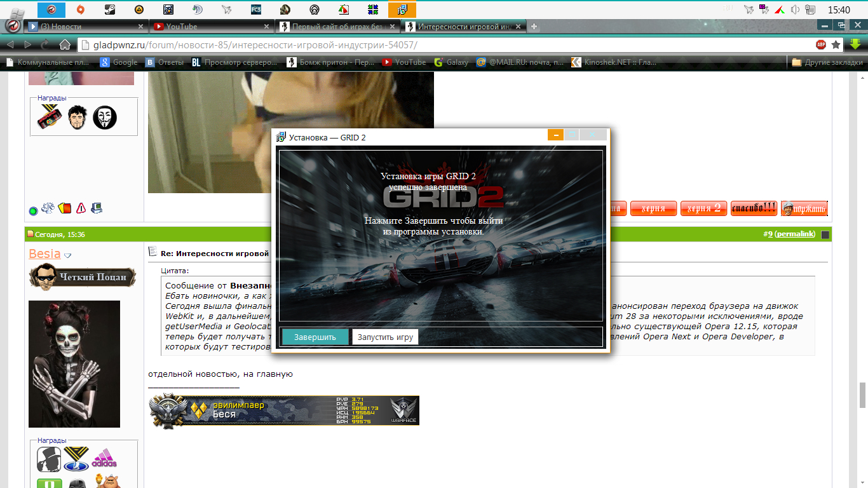Screen dimensions: 868x488
Task: Click the red warning triangle icon
Action: pos(81,208)
